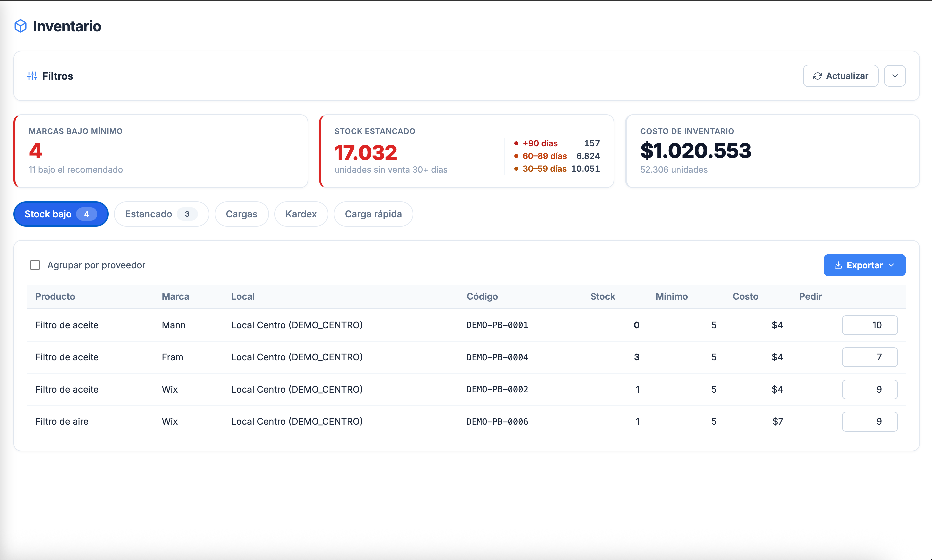Click the Filtros sliders icon

click(32, 76)
